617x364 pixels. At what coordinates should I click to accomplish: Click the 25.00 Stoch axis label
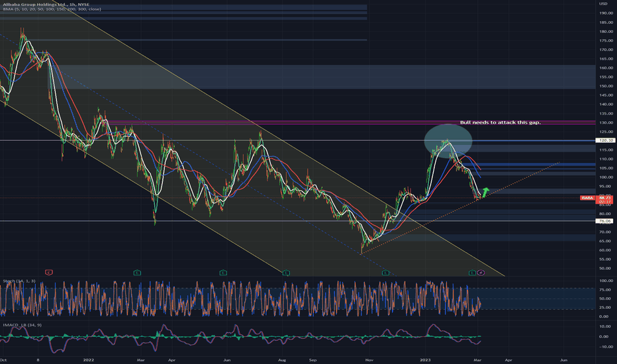click(605, 308)
